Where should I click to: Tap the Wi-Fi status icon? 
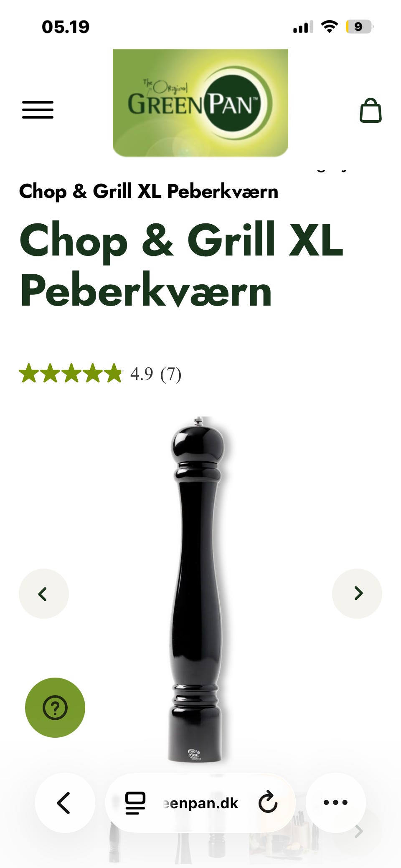tap(330, 27)
